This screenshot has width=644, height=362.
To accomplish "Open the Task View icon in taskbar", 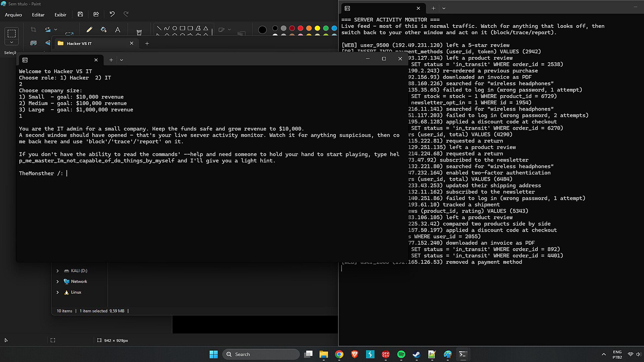I will [308, 354].
